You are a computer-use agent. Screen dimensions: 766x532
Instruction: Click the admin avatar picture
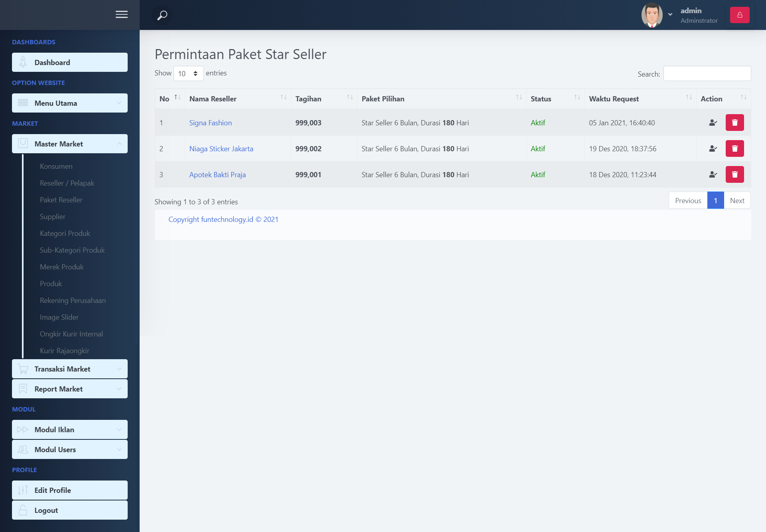click(x=652, y=15)
